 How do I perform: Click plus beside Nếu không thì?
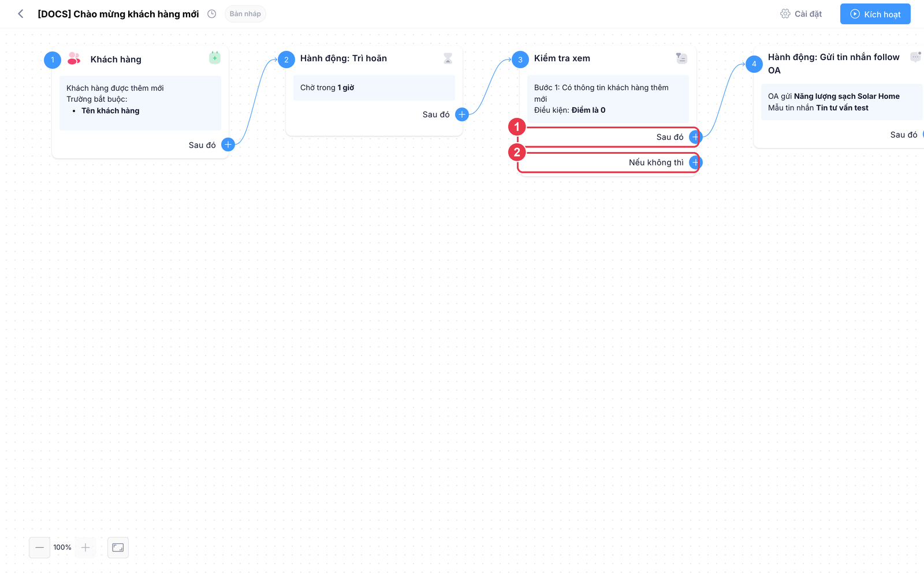[x=695, y=162]
